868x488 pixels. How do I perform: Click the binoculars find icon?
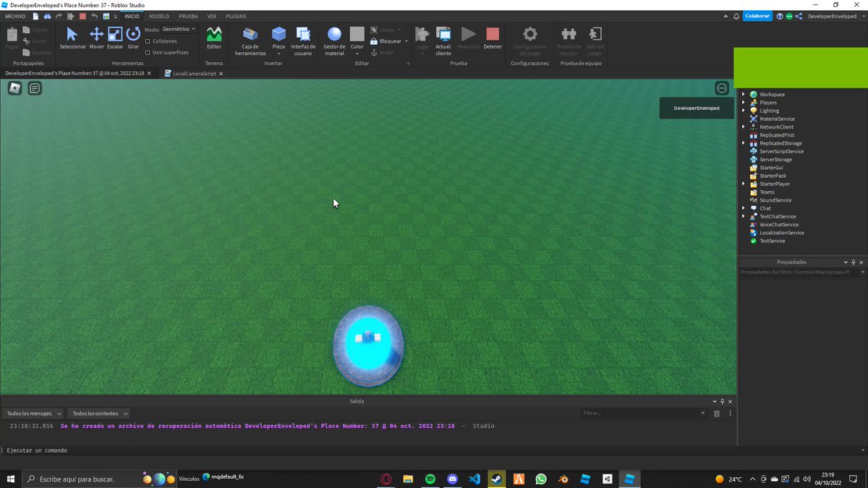48,16
